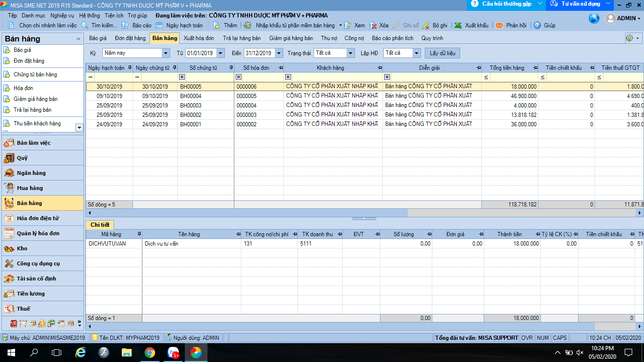Expand the Lập HĐ dropdown
The height and width of the screenshot is (362, 644).
point(416,53)
